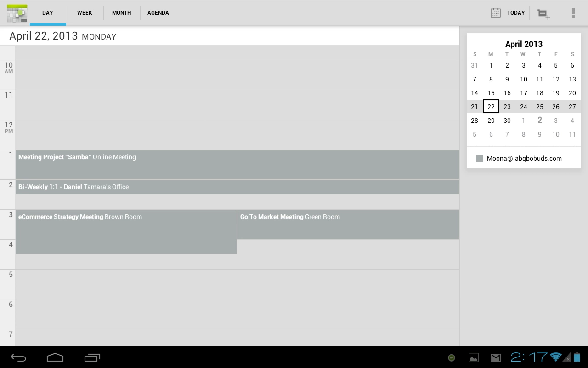Select April 27 in mini calendar
The height and width of the screenshot is (368, 588).
[x=572, y=107]
